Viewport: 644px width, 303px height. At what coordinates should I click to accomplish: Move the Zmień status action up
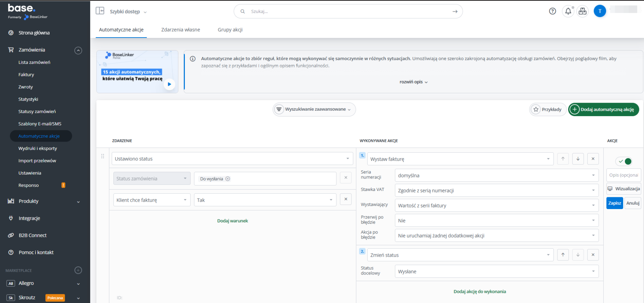563,255
